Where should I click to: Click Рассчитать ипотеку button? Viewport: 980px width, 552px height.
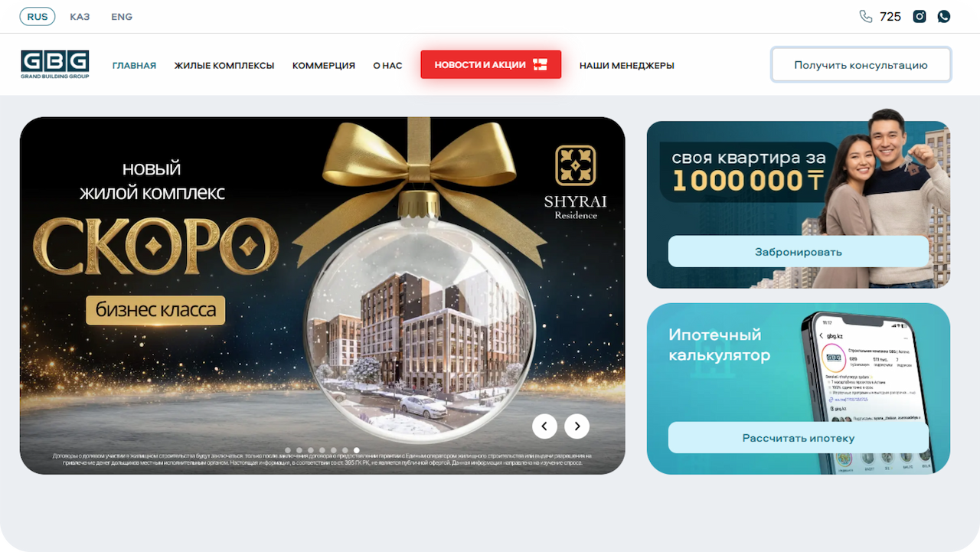pyautogui.click(x=799, y=438)
